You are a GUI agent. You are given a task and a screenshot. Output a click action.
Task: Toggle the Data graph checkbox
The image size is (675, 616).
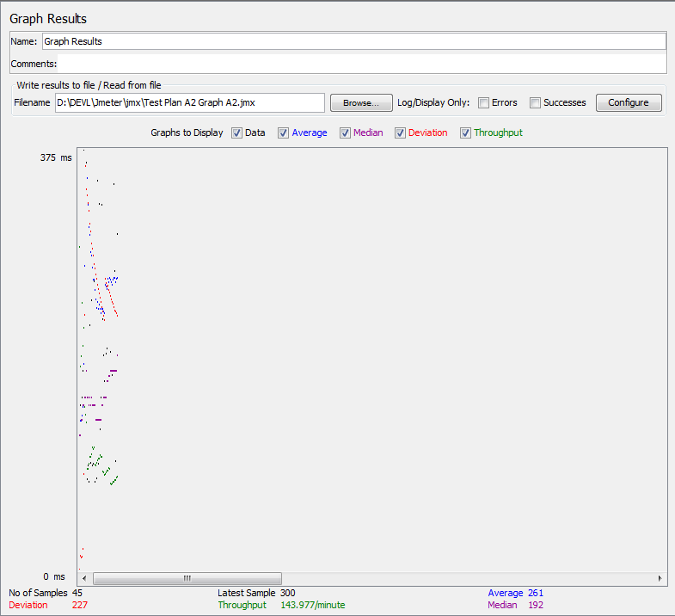tap(237, 133)
